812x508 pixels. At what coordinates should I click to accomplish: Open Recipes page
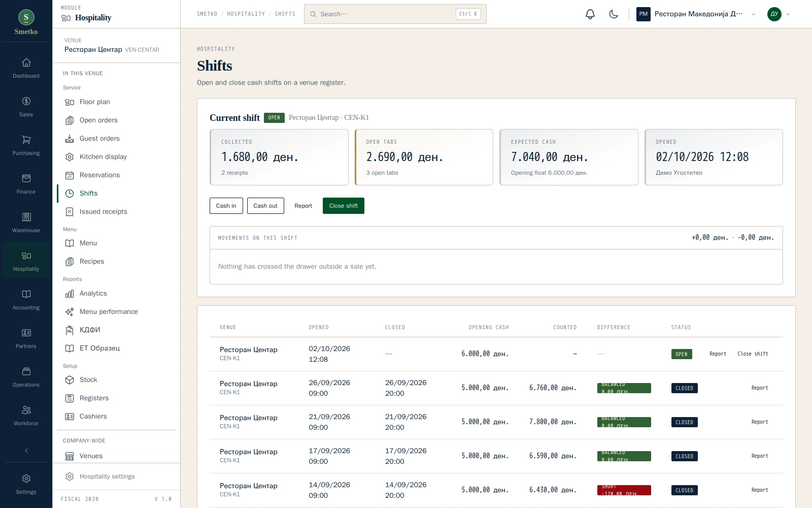tap(117, 262)
